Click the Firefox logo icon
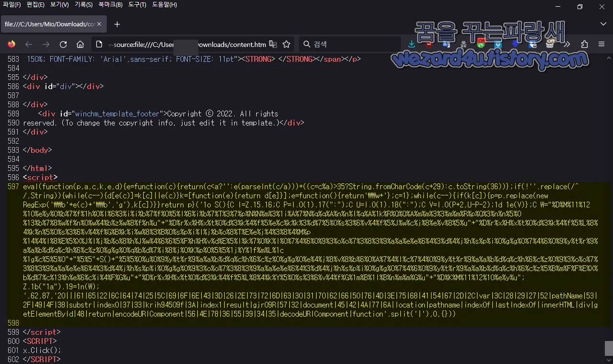The width and height of the screenshot is (613, 364). click(x=11, y=44)
